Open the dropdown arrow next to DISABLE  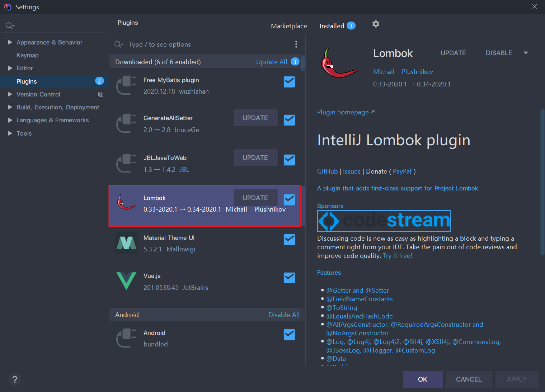(x=526, y=53)
